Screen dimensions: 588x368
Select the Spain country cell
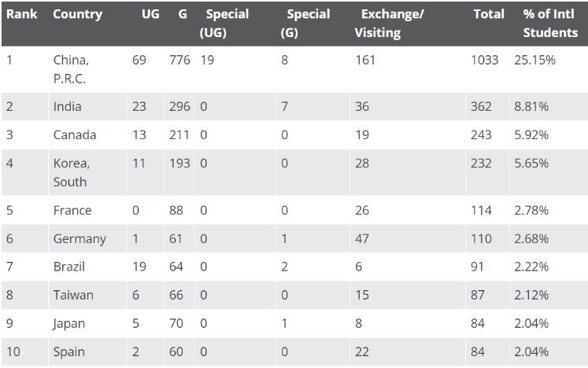pyautogui.click(x=69, y=352)
